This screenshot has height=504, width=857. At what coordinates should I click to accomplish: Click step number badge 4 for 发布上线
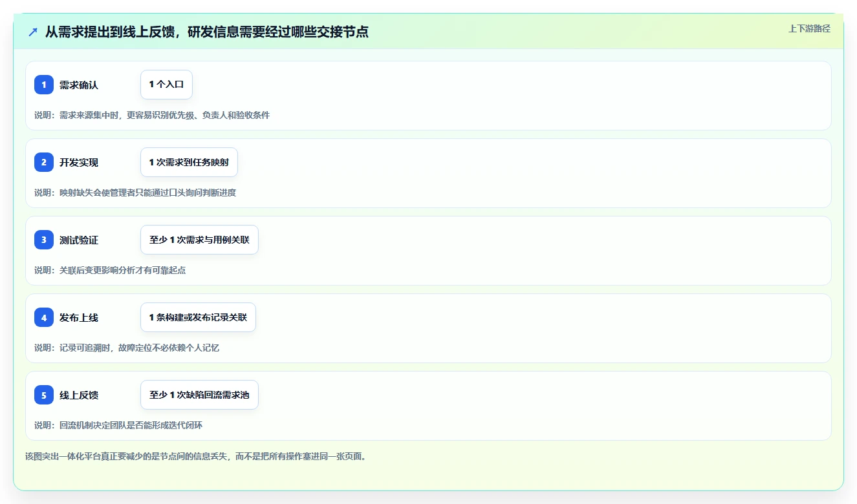click(44, 317)
